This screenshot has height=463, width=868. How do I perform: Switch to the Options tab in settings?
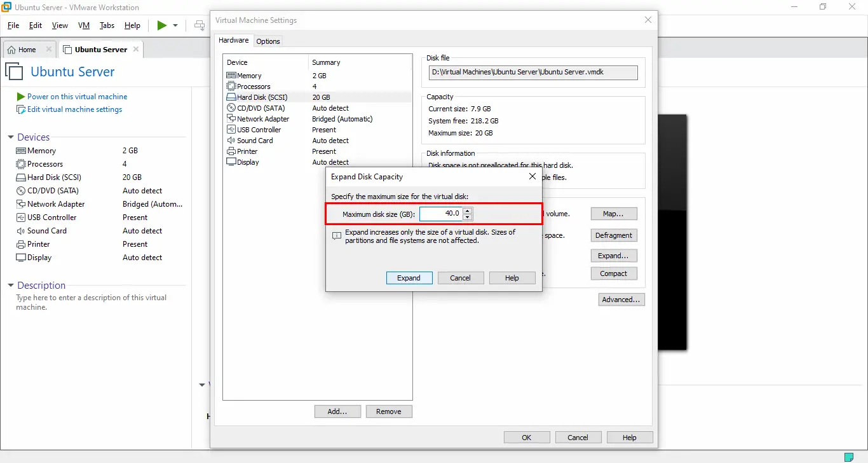pos(268,41)
